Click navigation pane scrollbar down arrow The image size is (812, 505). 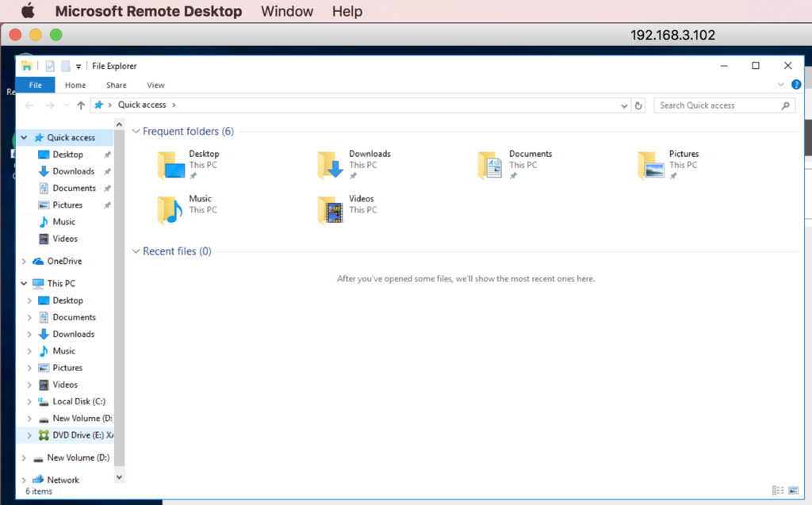[x=119, y=477]
